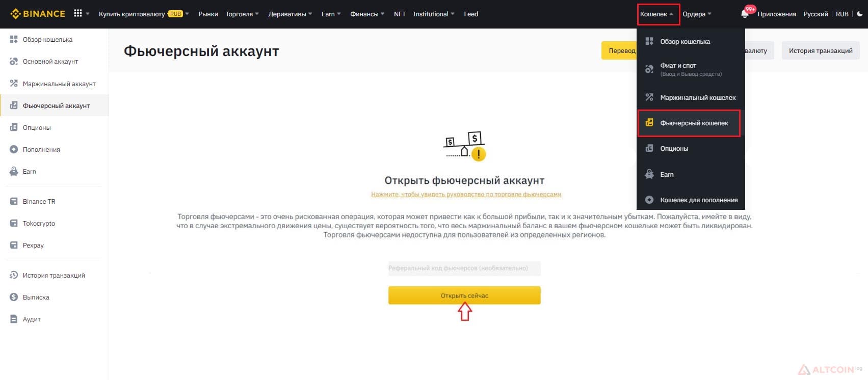Click the sidebar statement (Выписка) icon
868x380 pixels.
click(14, 297)
